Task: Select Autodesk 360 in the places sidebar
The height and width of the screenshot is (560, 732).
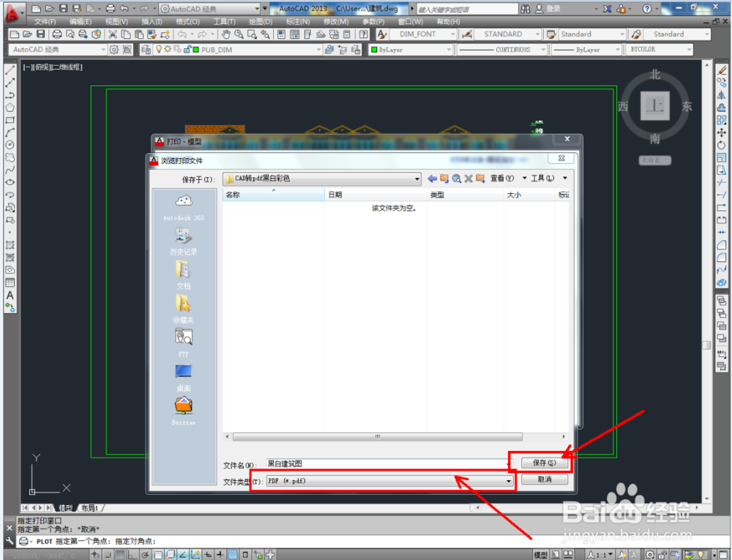Action: click(184, 208)
